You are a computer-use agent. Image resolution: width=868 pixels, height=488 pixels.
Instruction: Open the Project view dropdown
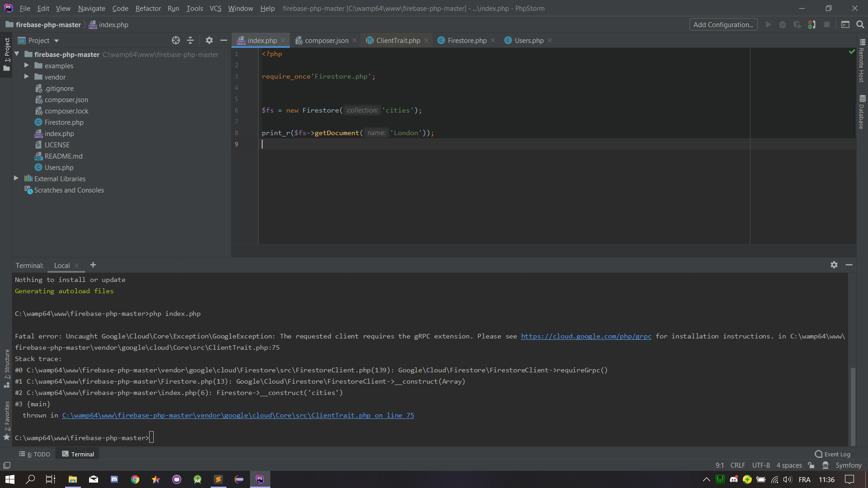click(x=57, y=40)
